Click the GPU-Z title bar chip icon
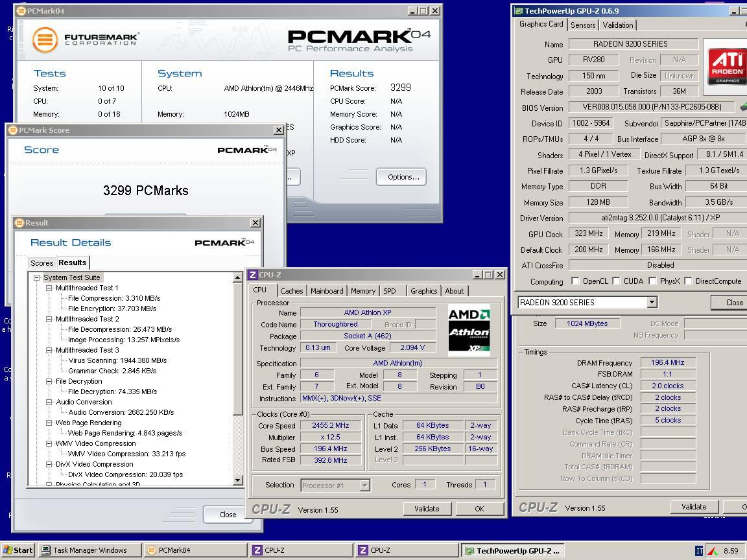The image size is (747, 560). [x=518, y=11]
